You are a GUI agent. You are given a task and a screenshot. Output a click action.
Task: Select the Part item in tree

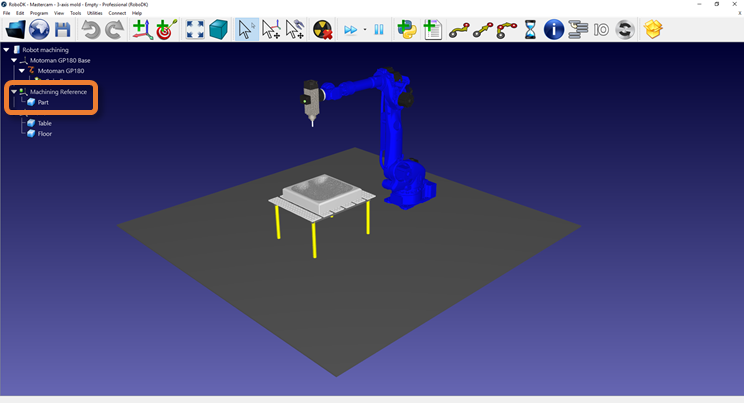point(43,102)
